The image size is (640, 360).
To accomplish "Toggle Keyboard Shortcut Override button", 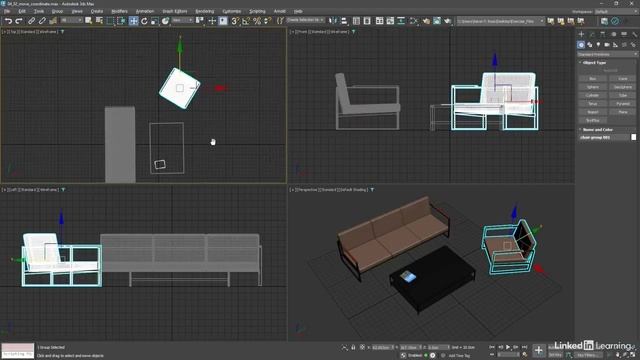I will pos(223,20).
